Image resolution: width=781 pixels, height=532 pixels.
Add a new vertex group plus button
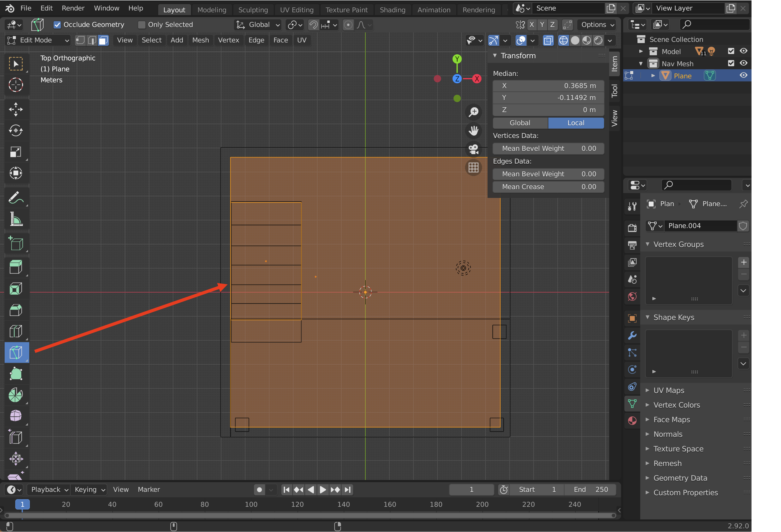point(744,262)
